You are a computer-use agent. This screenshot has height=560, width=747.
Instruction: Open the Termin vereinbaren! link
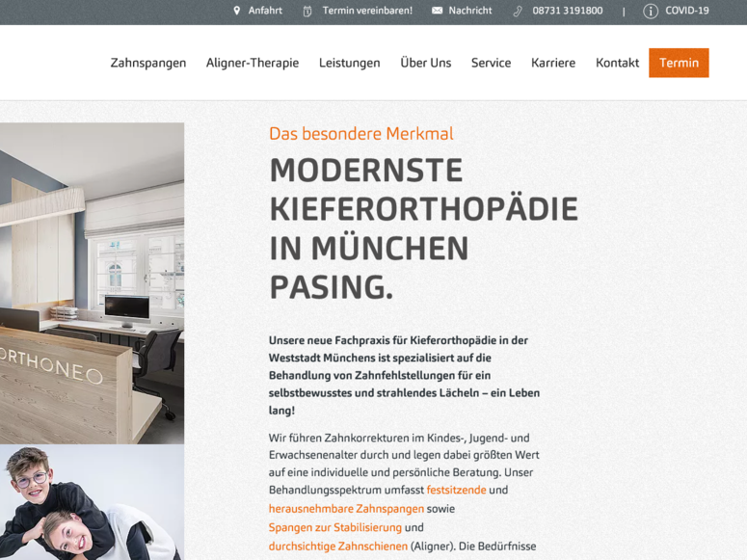(x=367, y=11)
